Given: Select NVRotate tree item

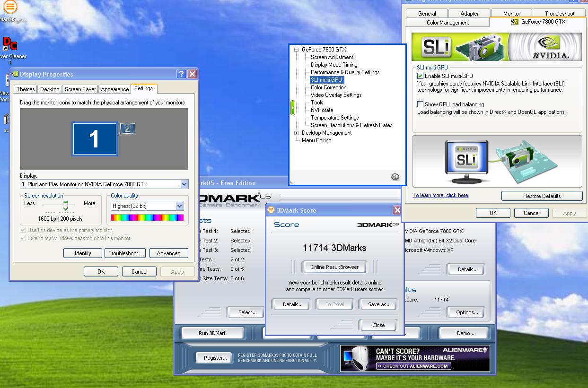Looking at the screenshot, I should click(322, 110).
